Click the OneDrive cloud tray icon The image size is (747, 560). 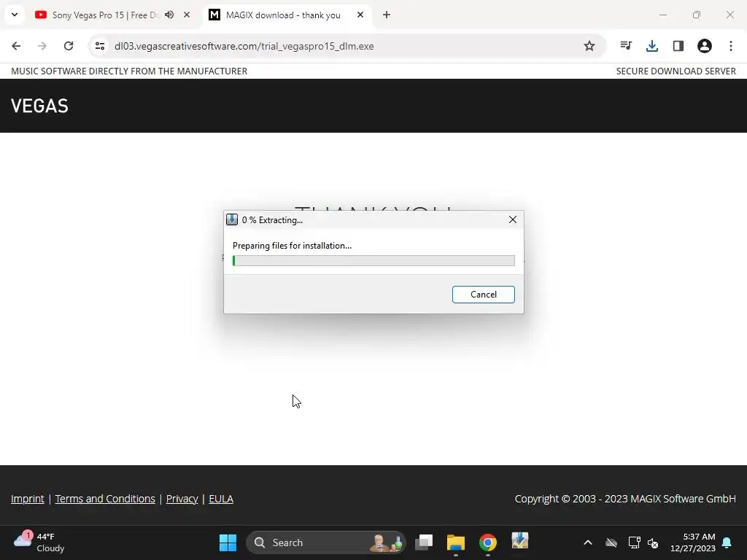611,542
